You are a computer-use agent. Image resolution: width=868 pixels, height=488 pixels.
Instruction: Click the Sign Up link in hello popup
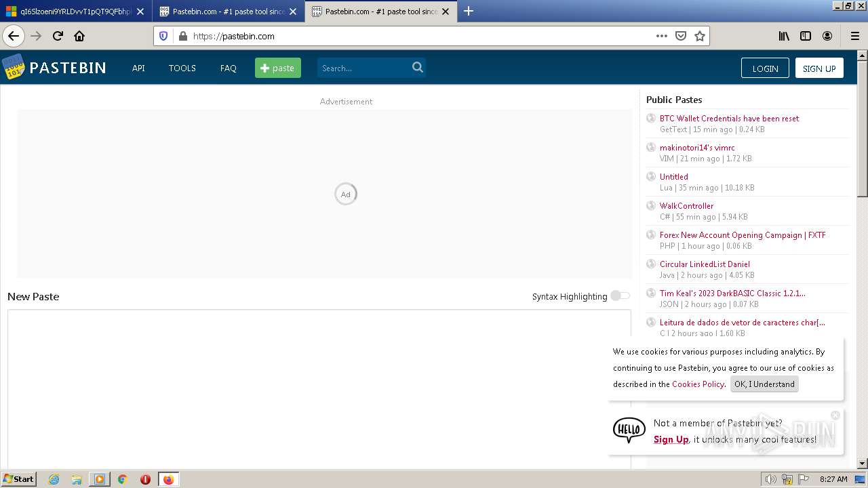pyautogui.click(x=671, y=439)
